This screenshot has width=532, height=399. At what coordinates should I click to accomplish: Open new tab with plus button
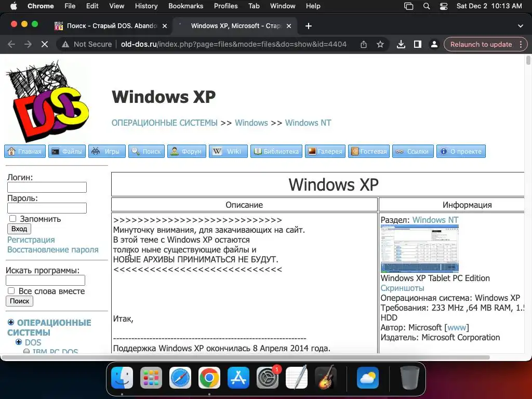pos(309,26)
